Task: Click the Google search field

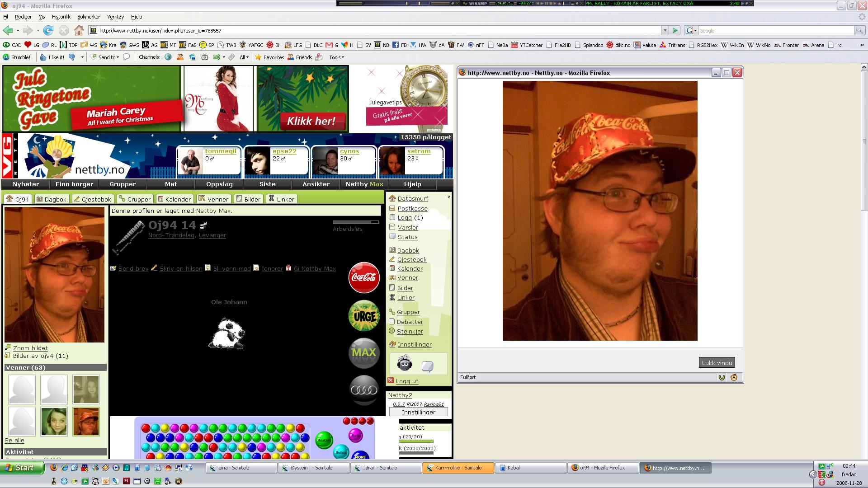Action: [x=776, y=30]
